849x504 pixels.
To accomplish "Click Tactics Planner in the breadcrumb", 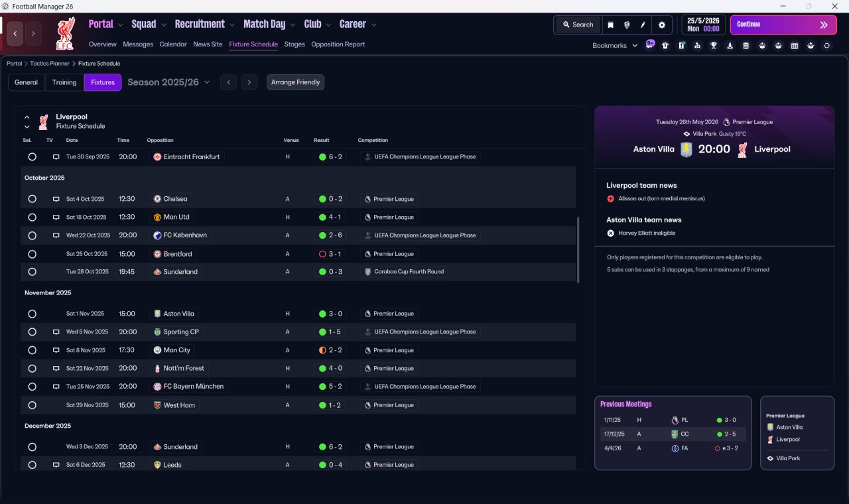I will (50, 64).
